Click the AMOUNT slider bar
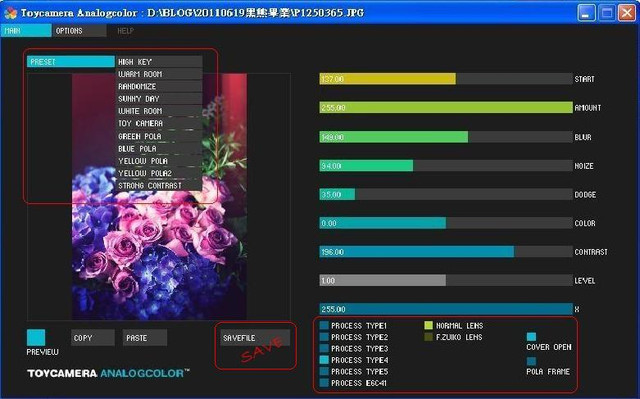The height and width of the screenshot is (399, 640). tap(446, 108)
